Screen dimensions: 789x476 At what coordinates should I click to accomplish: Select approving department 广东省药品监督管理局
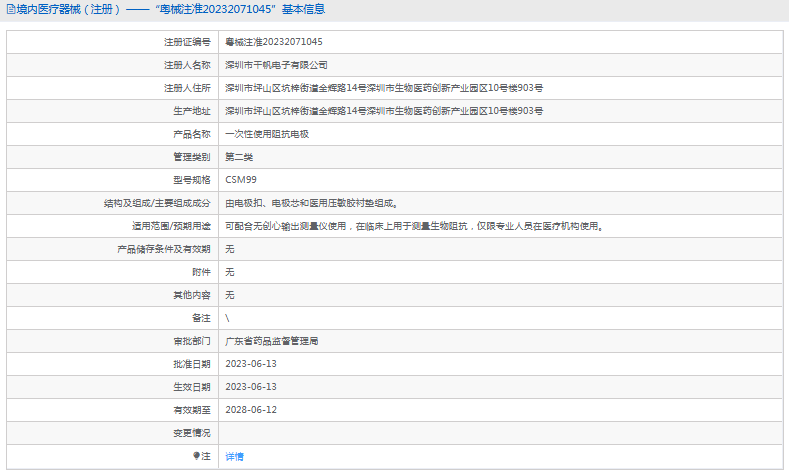tap(271, 341)
